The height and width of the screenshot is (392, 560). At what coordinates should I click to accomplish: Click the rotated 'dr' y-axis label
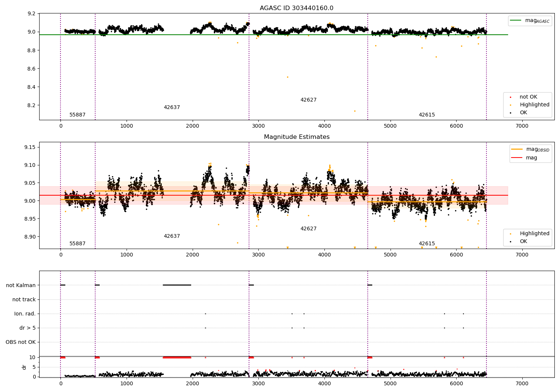(24, 367)
